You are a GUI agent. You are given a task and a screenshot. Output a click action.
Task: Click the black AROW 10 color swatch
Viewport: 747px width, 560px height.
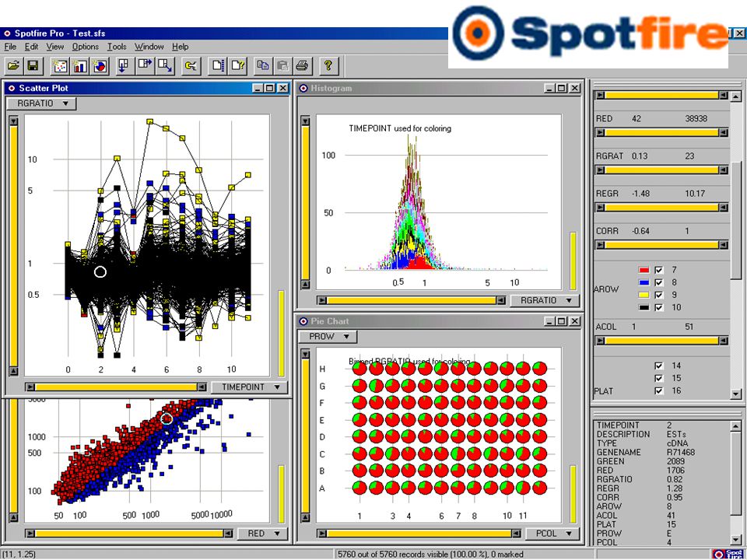coord(644,308)
